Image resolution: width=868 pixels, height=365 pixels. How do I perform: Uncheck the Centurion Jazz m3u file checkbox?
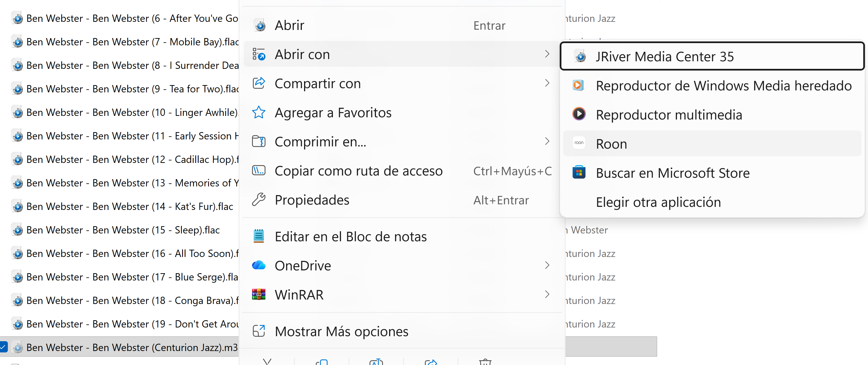tap(3, 347)
